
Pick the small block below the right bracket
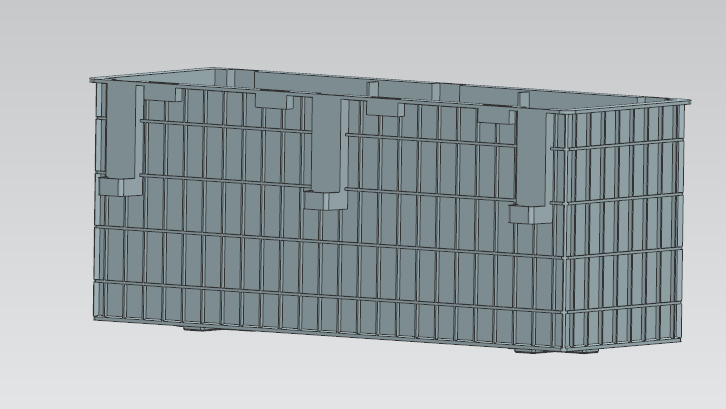pos(531,215)
